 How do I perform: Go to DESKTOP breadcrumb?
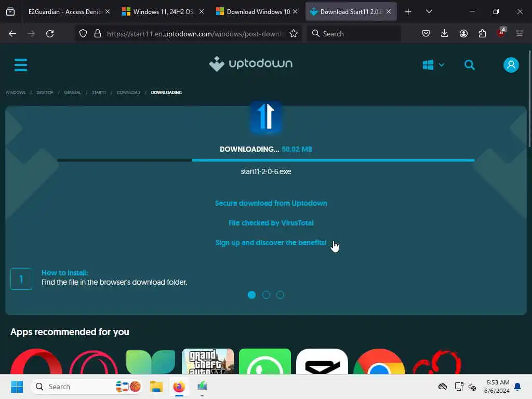tap(45, 92)
